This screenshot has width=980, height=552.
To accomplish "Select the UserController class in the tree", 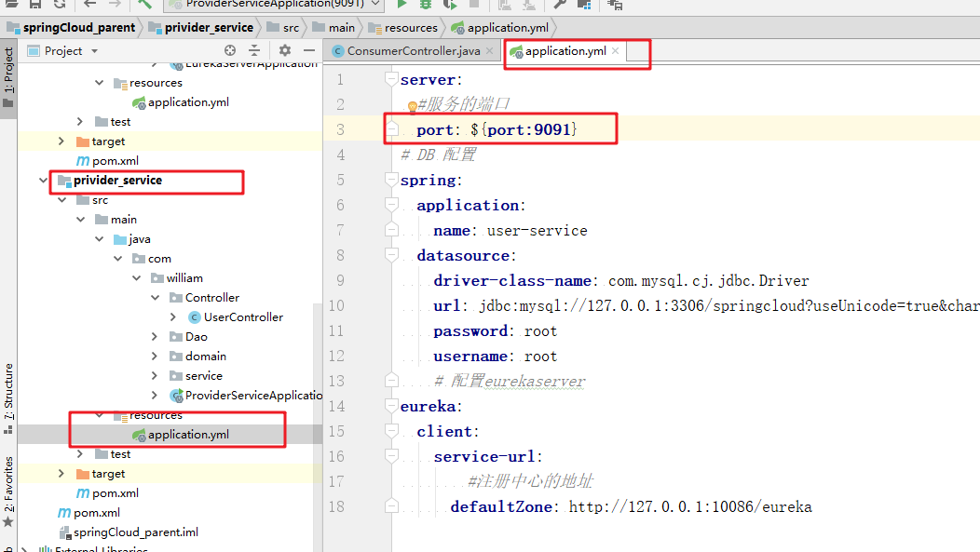I will [243, 317].
